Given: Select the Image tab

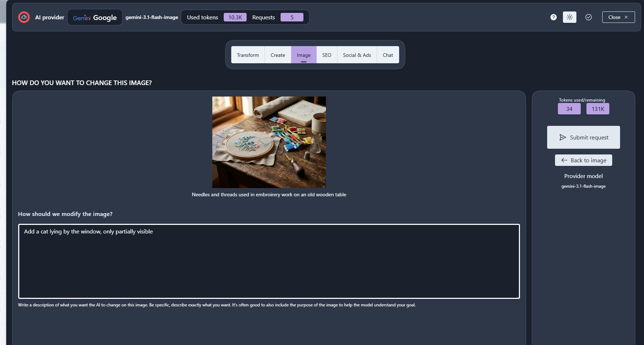Looking at the screenshot, I should click(303, 55).
